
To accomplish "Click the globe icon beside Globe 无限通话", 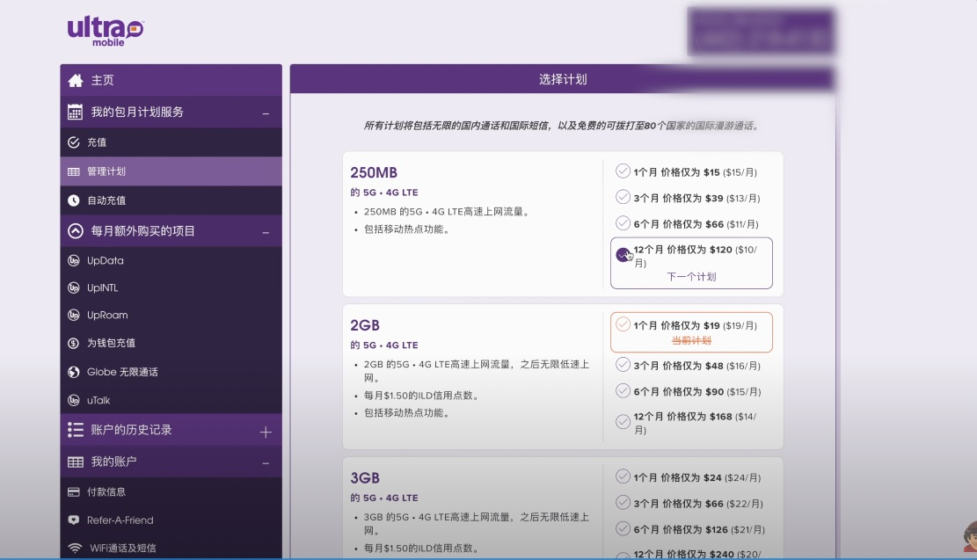I will [74, 372].
